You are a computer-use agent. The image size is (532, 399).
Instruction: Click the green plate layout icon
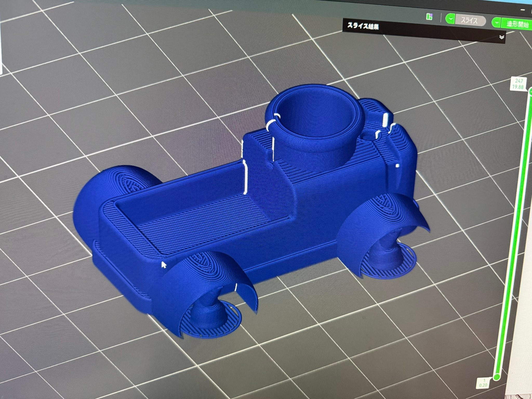[429, 17]
